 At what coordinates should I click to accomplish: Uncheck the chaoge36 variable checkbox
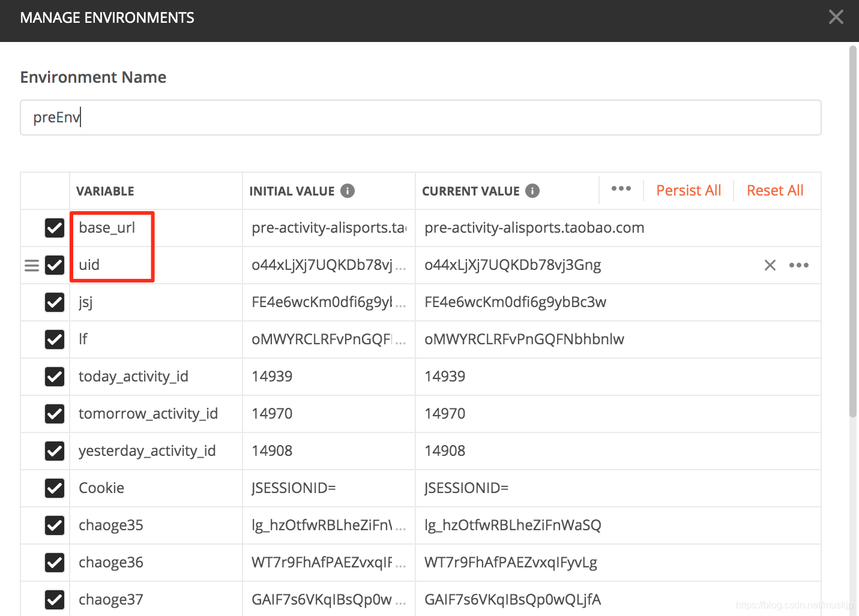point(55,563)
